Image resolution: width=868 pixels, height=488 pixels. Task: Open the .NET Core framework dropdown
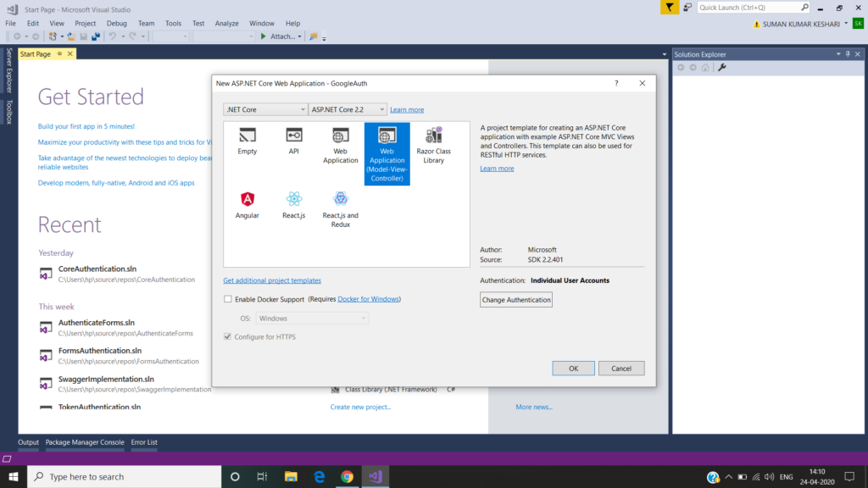coord(265,109)
